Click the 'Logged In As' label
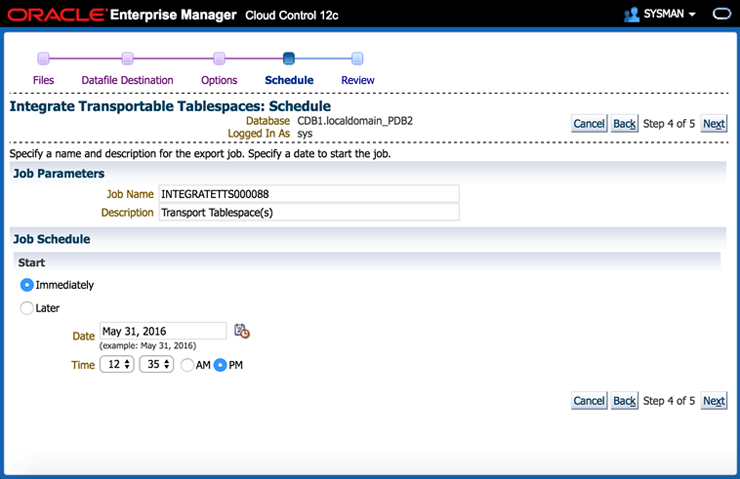 pos(259,134)
